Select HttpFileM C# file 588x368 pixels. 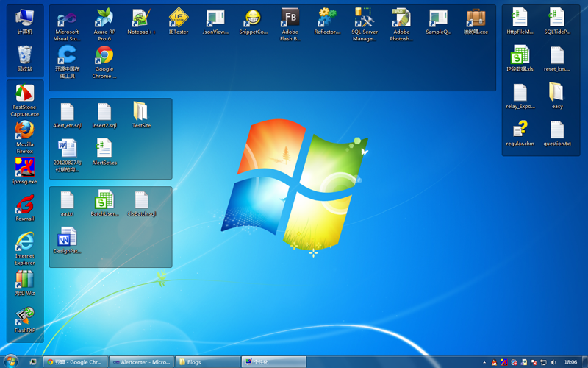[x=520, y=22]
